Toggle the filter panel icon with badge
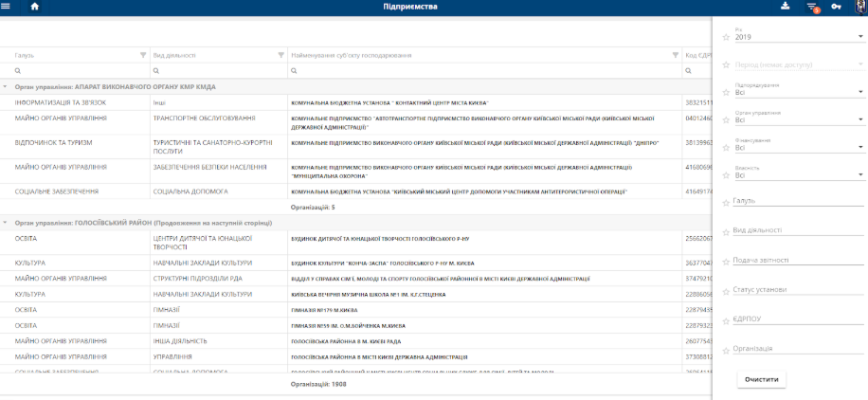 (x=812, y=8)
